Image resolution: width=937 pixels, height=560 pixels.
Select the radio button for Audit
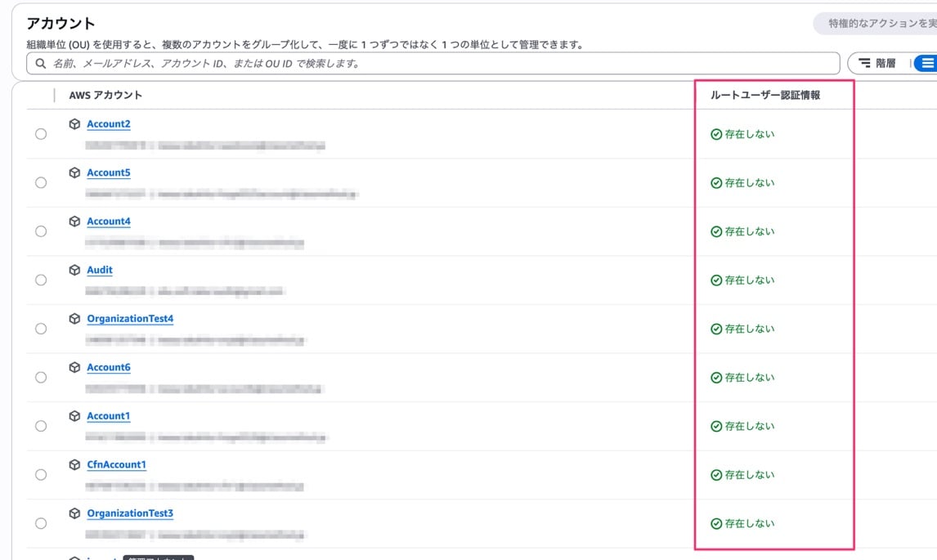click(x=41, y=280)
